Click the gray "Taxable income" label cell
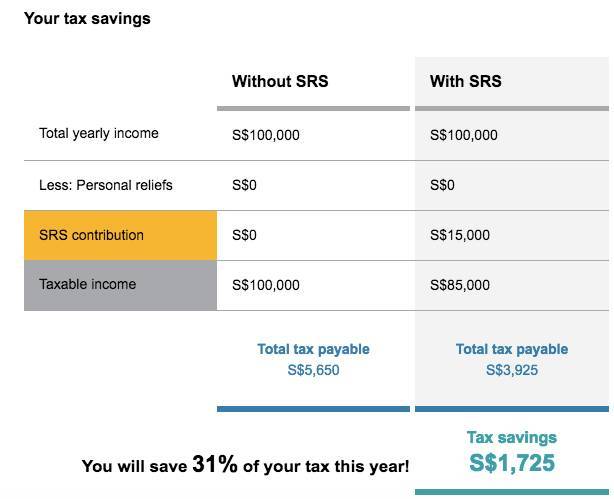This screenshot has width=614, height=499. click(120, 285)
